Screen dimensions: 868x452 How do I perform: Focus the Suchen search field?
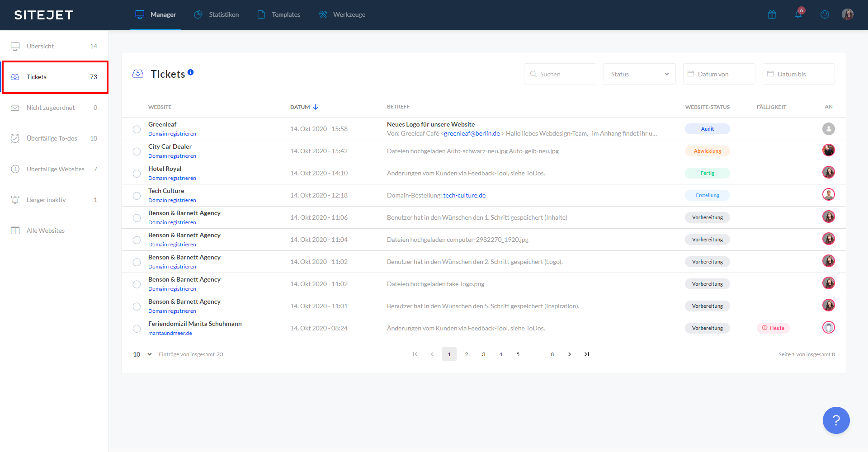560,74
